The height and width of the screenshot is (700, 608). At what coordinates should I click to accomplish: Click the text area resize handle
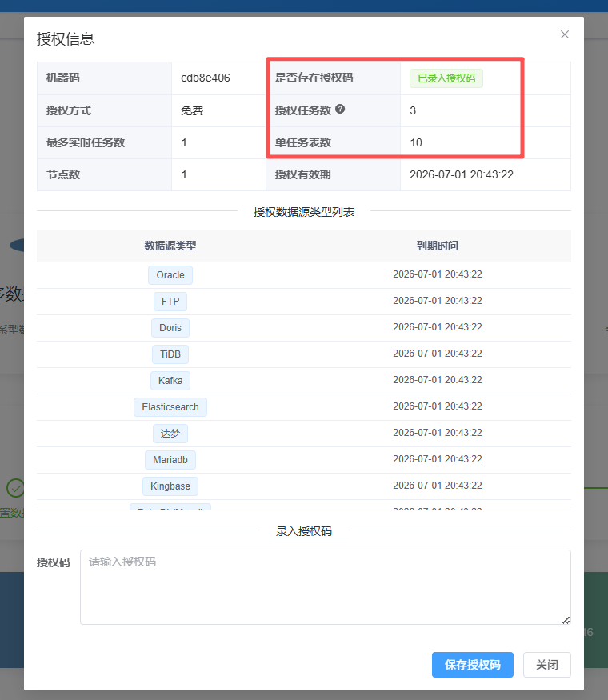566,620
